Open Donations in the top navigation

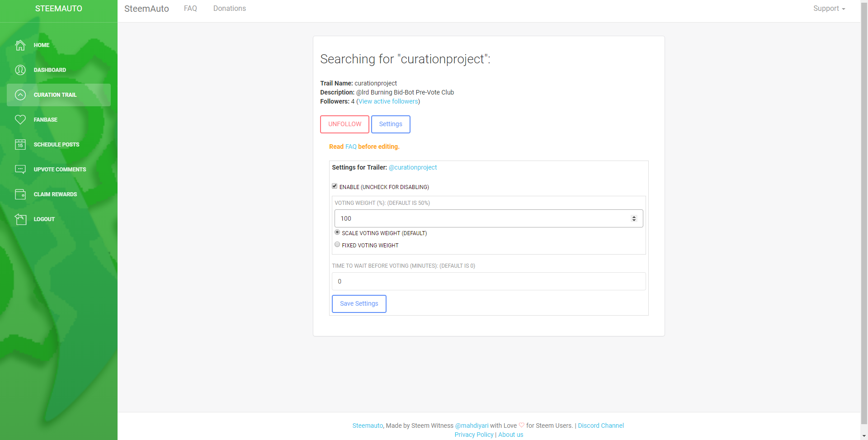tap(230, 9)
